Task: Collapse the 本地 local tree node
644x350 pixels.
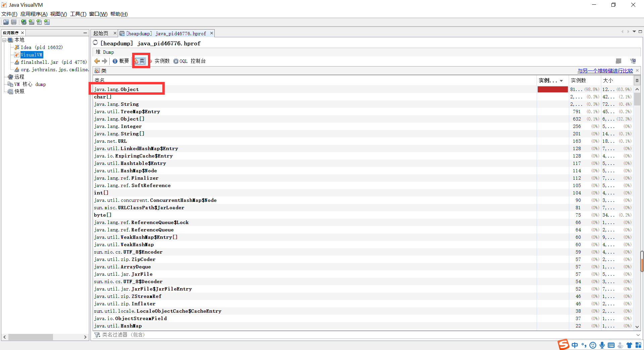Action: pyautogui.click(x=4, y=40)
